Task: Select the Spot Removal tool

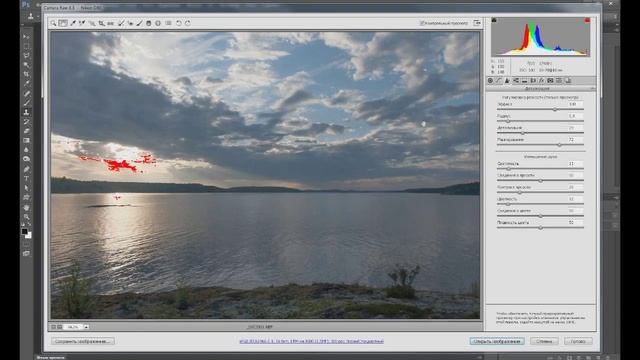Action: point(121,23)
